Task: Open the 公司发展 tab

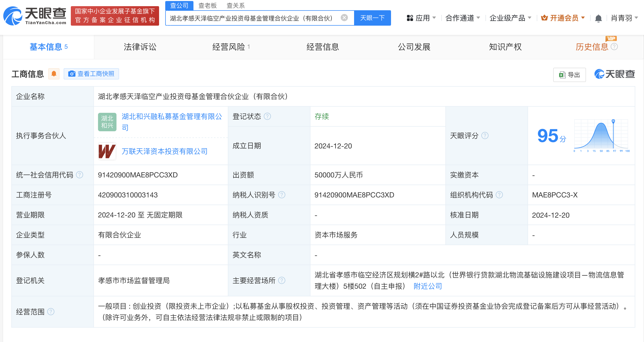Action: point(414,47)
